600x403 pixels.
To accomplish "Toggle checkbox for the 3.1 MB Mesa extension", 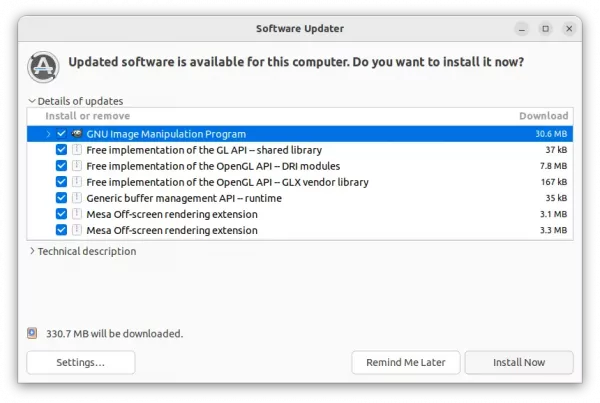I will click(x=61, y=214).
